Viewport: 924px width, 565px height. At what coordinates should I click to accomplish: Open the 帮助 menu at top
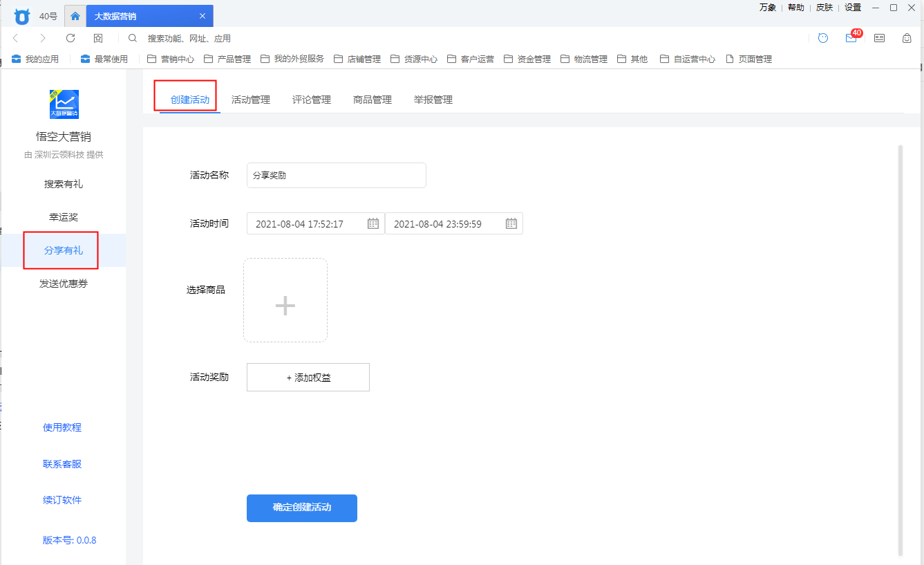coord(796,7)
